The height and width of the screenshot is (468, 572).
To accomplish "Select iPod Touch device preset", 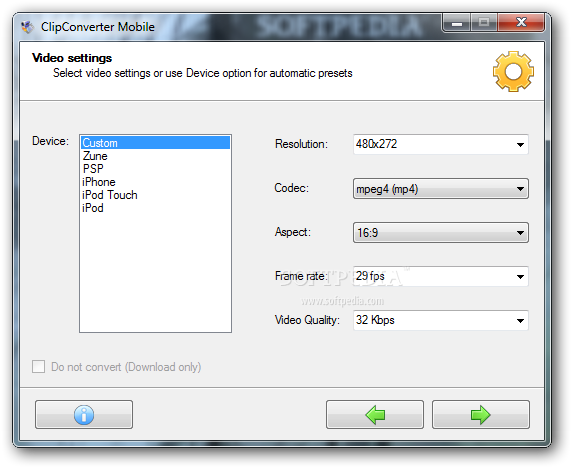I will pyautogui.click(x=155, y=195).
